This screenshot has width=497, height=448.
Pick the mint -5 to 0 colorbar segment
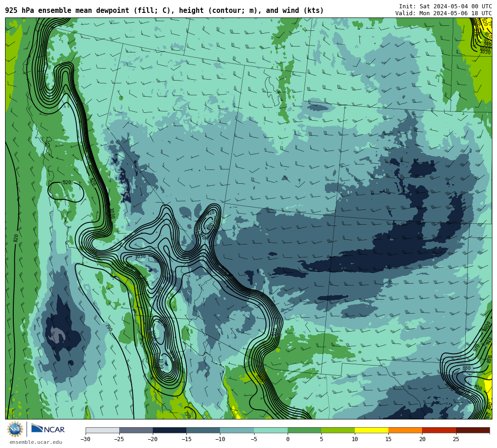point(271,430)
